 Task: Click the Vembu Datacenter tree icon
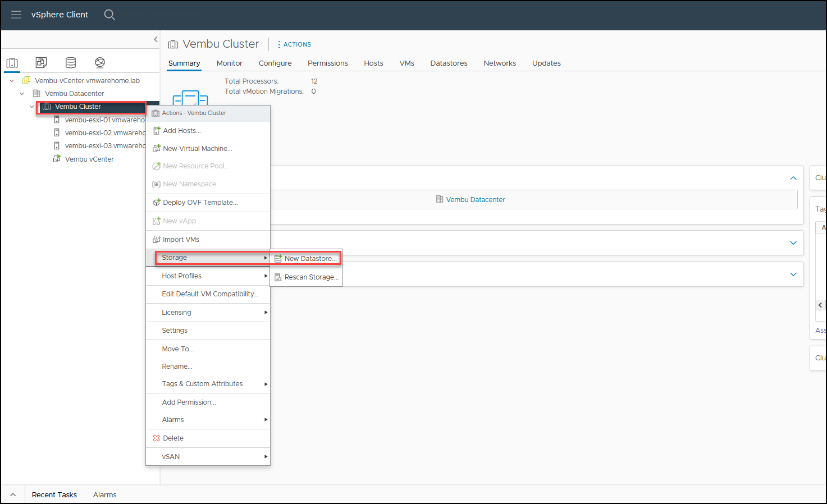click(x=36, y=93)
